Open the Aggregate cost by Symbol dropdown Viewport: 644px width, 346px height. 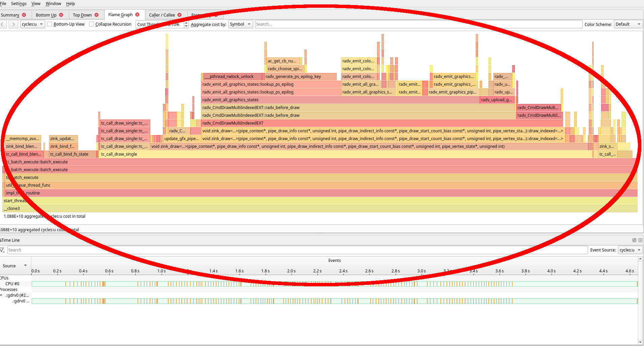(241, 24)
